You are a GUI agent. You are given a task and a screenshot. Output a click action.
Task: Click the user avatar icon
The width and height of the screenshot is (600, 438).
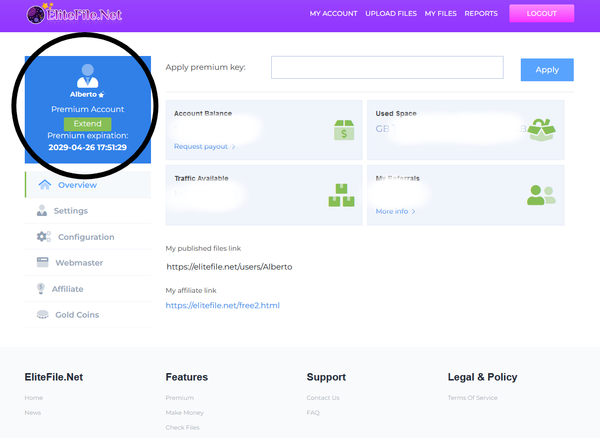pos(87,76)
